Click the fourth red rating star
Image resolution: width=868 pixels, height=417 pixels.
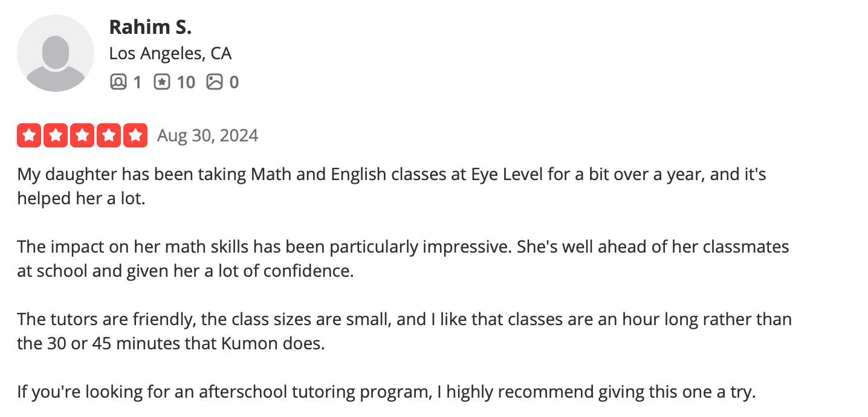point(109,135)
